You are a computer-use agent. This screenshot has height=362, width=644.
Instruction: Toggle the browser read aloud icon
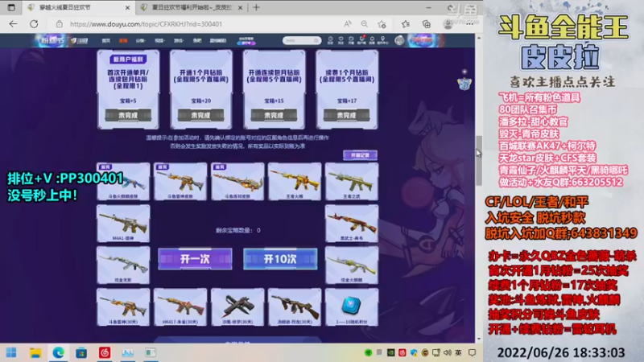(348, 24)
